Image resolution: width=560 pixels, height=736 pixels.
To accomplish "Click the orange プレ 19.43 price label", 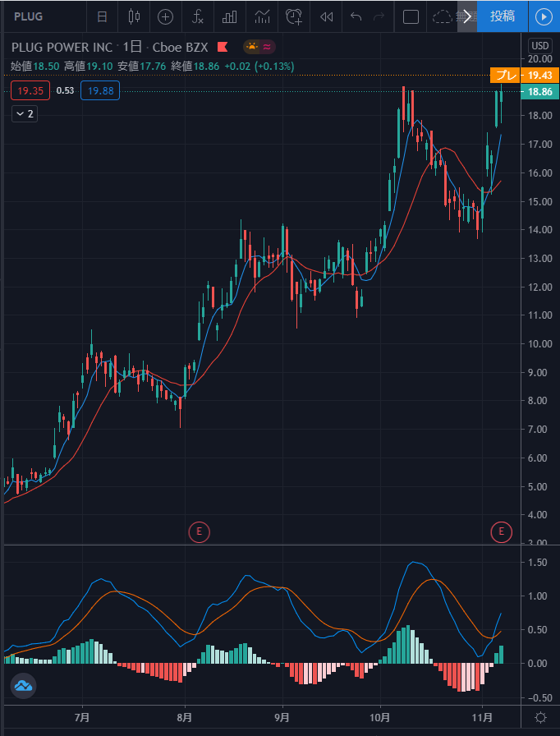I will point(525,75).
